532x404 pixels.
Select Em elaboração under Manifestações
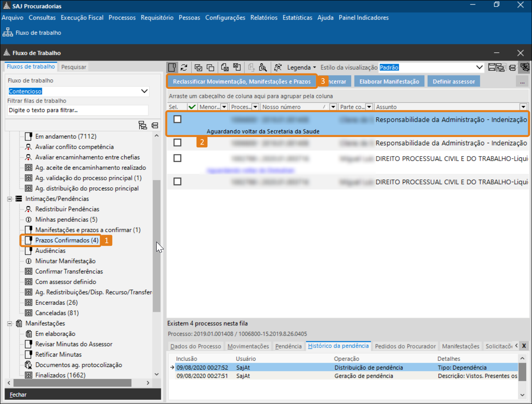pos(55,334)
